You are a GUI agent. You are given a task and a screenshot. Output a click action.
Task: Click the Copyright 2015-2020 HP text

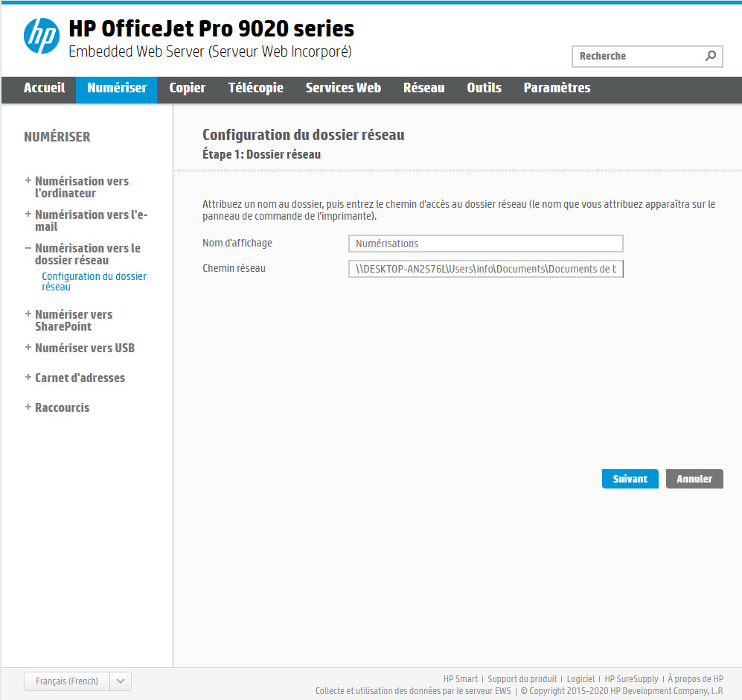click(622, 691)
